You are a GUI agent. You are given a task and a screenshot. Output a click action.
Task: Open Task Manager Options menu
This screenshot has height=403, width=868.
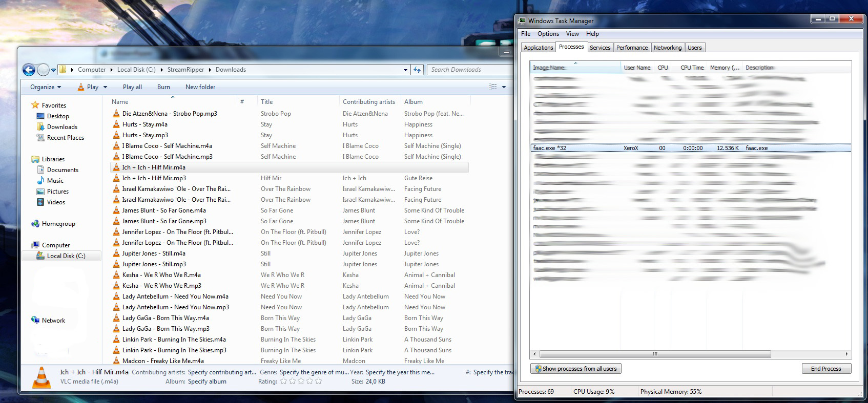(x=548, y=34)
